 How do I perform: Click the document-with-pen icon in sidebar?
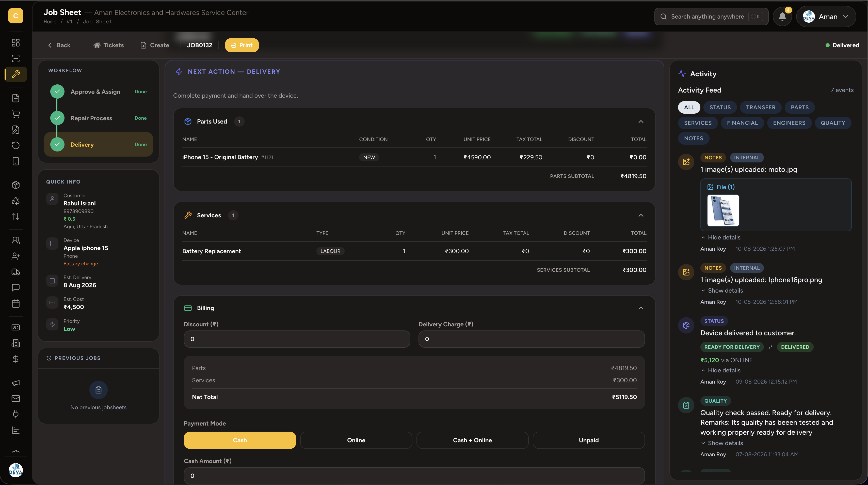(x=15, y=130)
